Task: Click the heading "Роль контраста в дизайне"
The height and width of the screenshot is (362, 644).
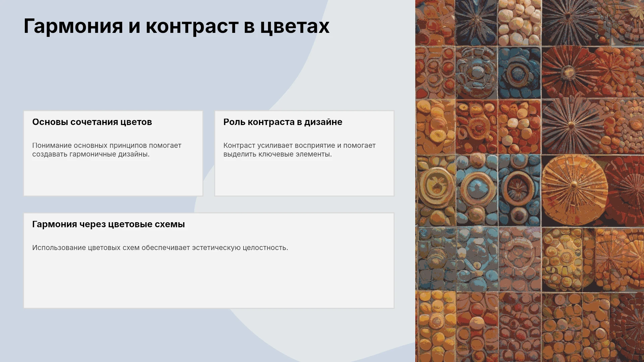Action: pyautogui.click(x=283, y=122)
